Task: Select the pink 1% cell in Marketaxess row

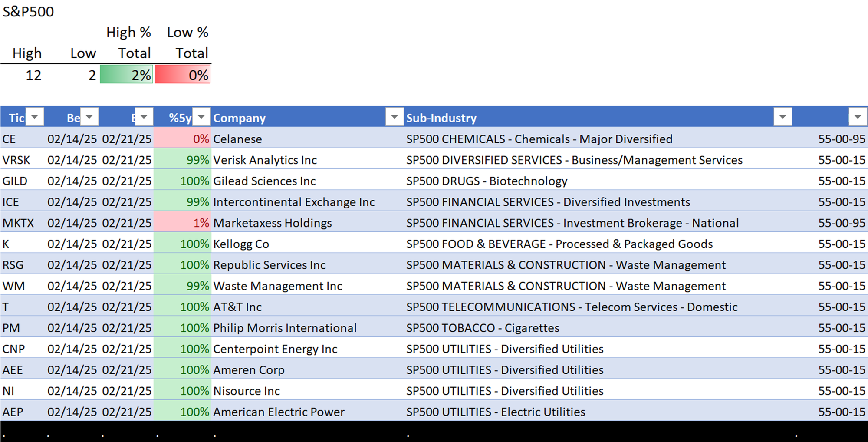Action: [x=183, y=222]
